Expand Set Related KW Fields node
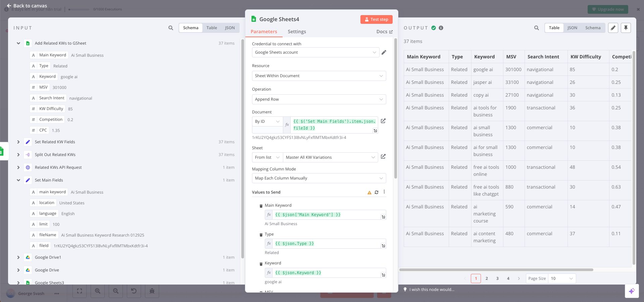Image resolution: width=644 pixels, height=302 pixels. (x=18, y=142)
